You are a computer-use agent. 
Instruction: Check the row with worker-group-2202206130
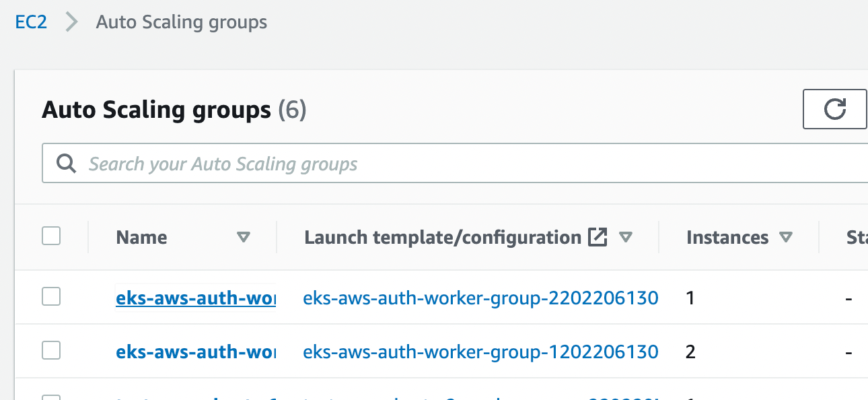(51, 296)
